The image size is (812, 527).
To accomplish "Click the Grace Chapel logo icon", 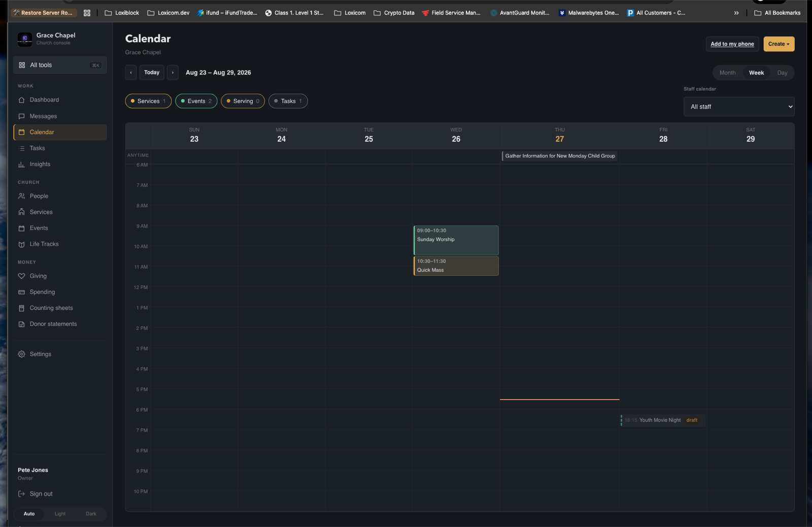I will (x=25, y=39).
